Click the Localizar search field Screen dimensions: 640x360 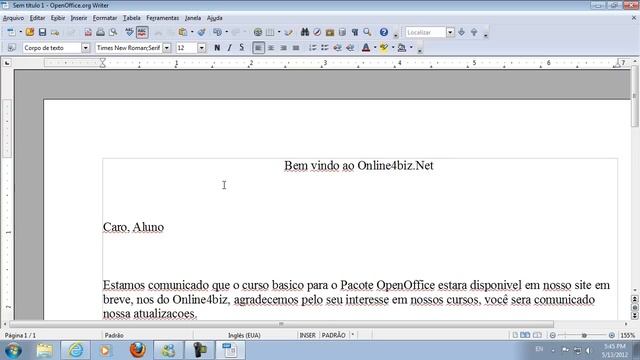pyautogui.click(x=425, y=32)
